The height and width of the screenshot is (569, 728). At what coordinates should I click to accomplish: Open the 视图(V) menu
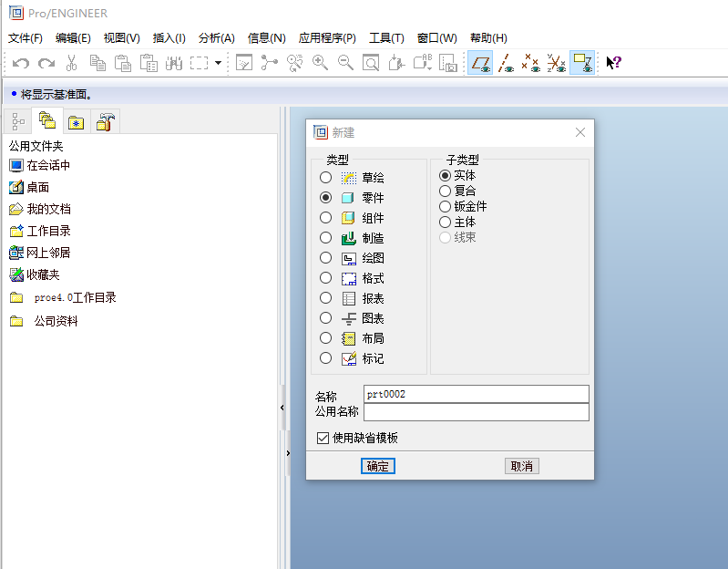tap(122, 38)
